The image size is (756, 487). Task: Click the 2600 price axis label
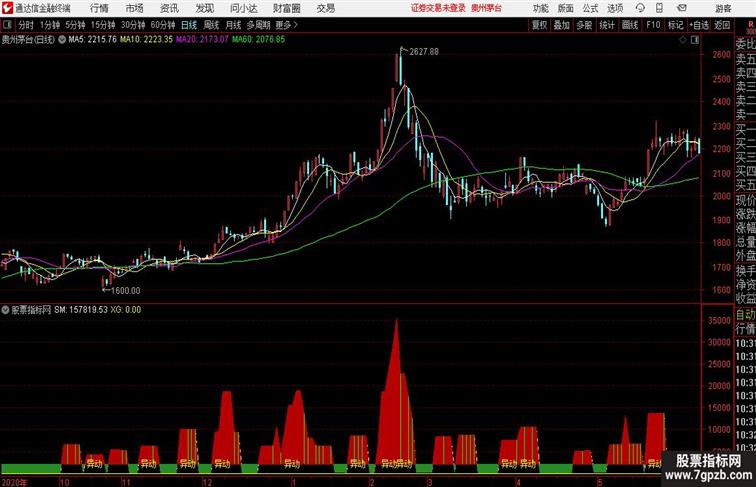coord(722,54)
